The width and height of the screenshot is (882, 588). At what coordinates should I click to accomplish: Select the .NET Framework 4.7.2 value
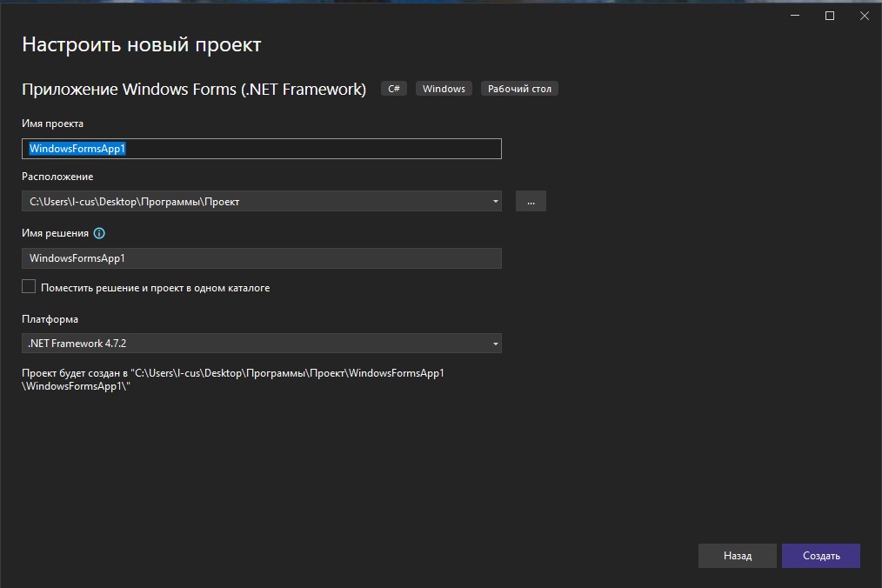[x=78, y=343]
